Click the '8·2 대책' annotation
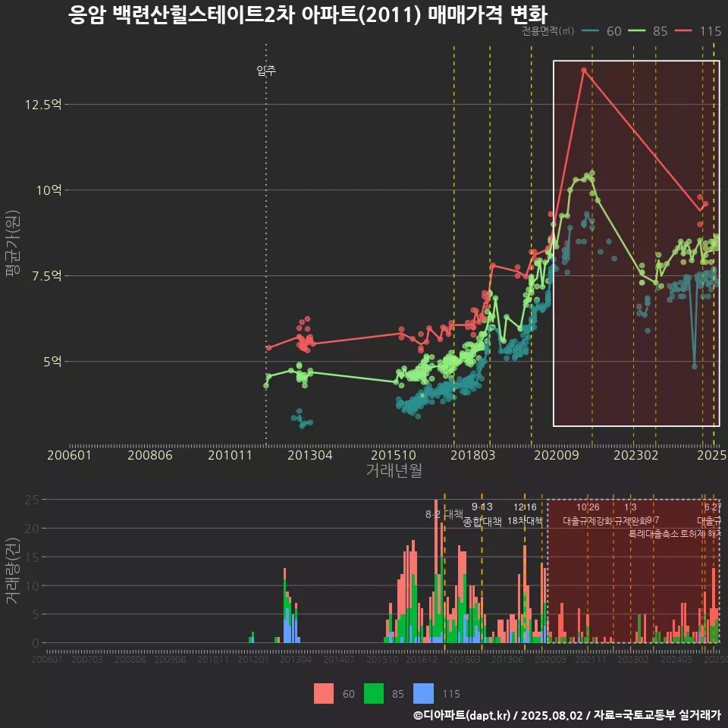 pos(444,514)
